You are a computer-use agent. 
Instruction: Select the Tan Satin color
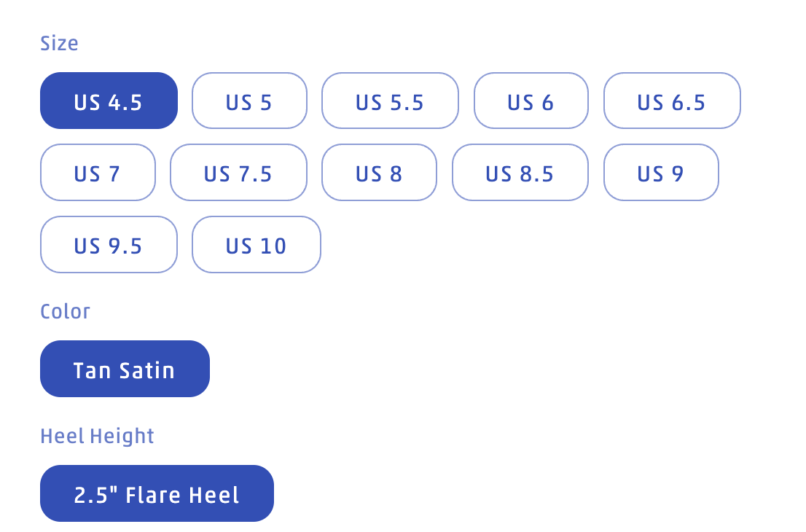tap(125, 369)
